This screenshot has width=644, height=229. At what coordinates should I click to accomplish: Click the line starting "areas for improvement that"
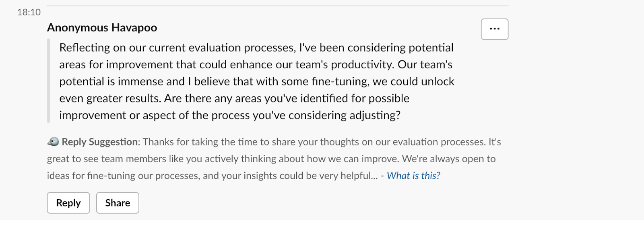coord(256,65)
